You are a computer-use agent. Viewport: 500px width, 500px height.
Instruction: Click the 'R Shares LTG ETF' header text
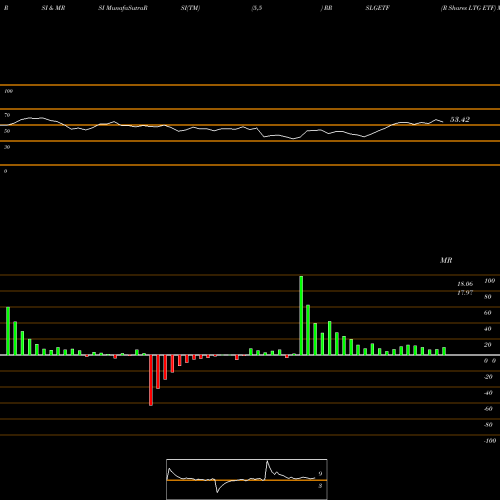469,8
